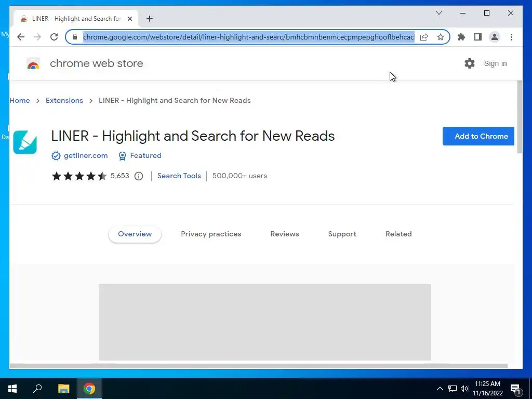The height and width of the screenshot is (399, 532).
Task: Go back using the browser back arrow
Action: pyautogui.click(x=21, y=37)
